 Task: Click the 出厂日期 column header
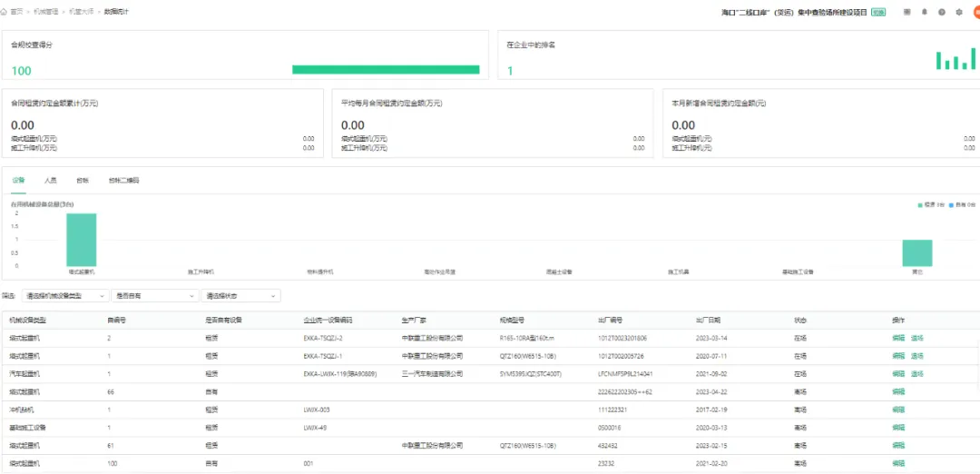708,321
